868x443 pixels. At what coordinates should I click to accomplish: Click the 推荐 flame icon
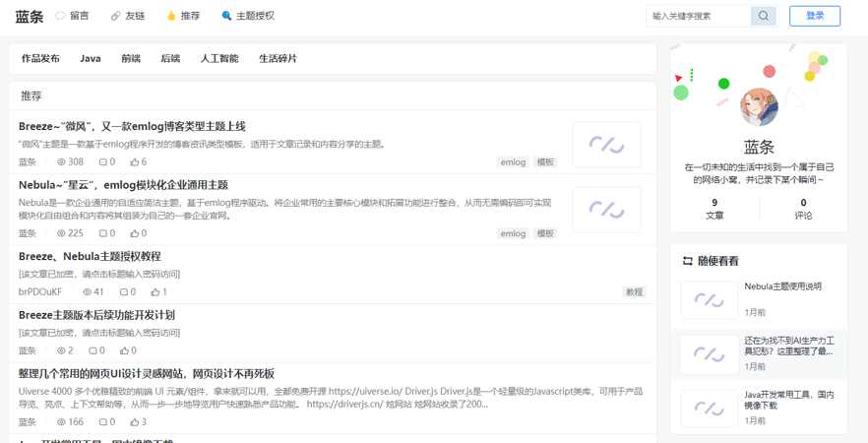coord(171,16)
